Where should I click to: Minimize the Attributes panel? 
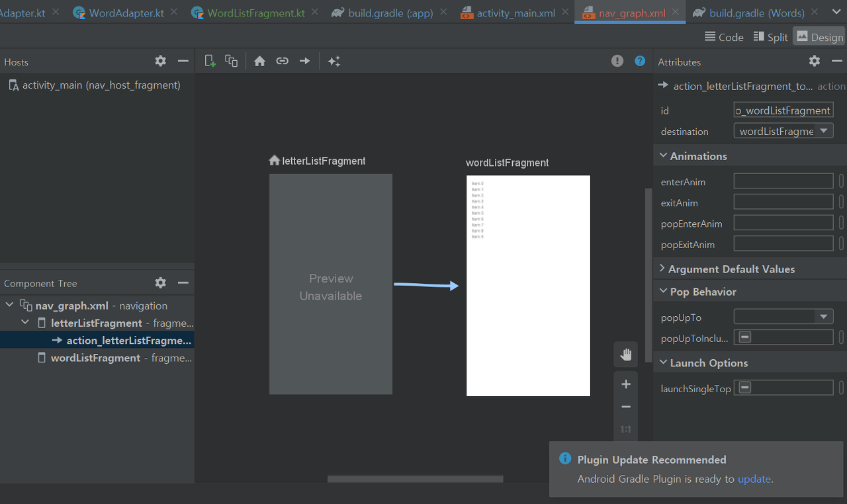836,61
